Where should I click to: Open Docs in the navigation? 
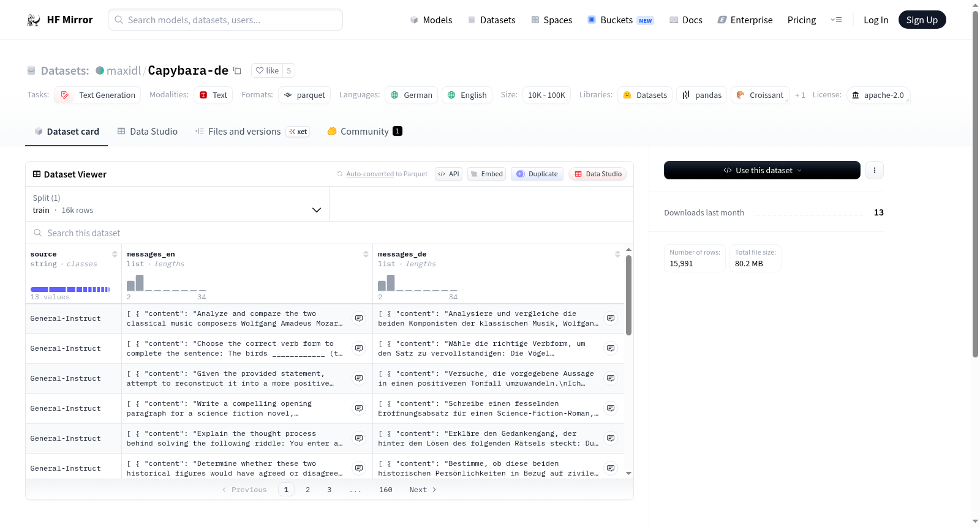tap(686, 20)
